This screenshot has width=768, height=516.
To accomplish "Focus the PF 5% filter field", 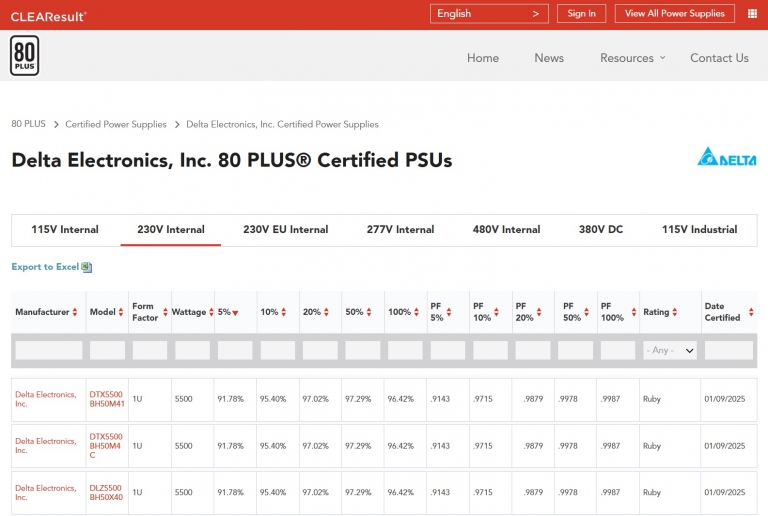I will point(448,351).
